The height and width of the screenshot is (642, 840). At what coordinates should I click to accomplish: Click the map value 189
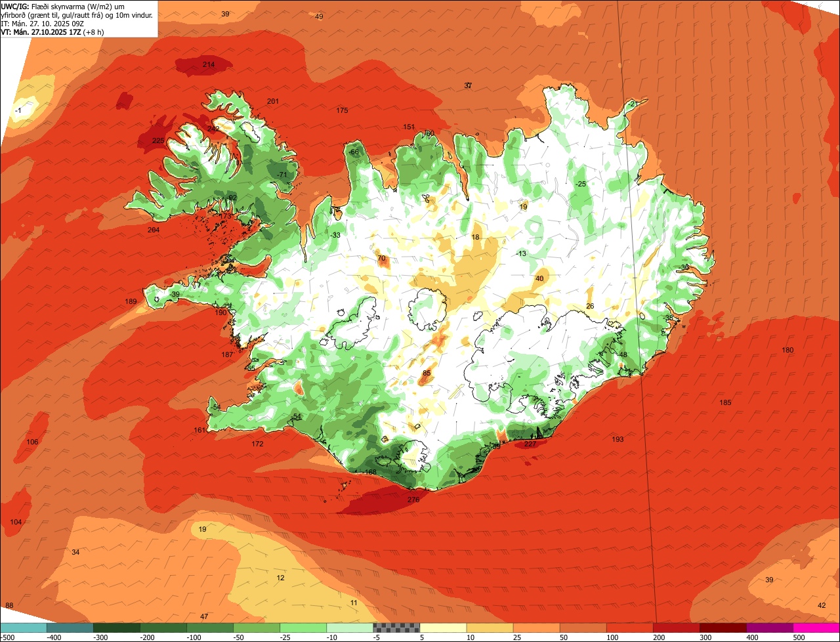tap(131, 302)
